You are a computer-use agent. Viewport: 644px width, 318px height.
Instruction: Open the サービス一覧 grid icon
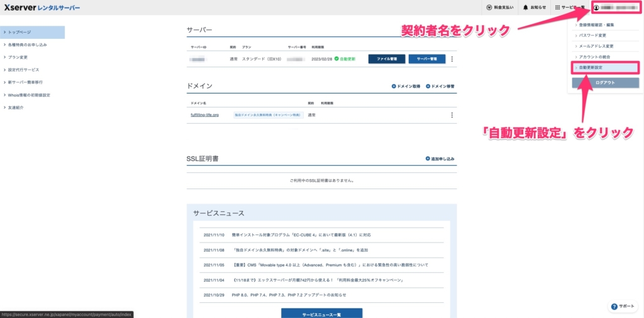pyautogui.click(x=557, y=8)
